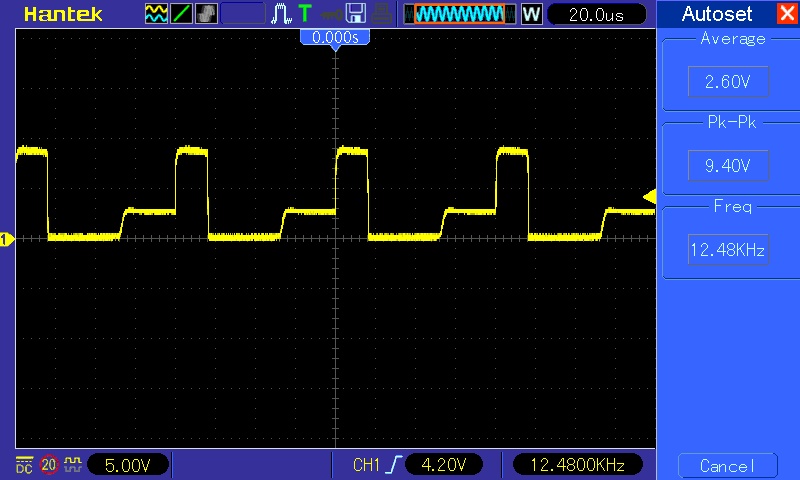The image size is (800, 480).
Task: Click the Average value 2.60V box
Action: tap(728, 81)
